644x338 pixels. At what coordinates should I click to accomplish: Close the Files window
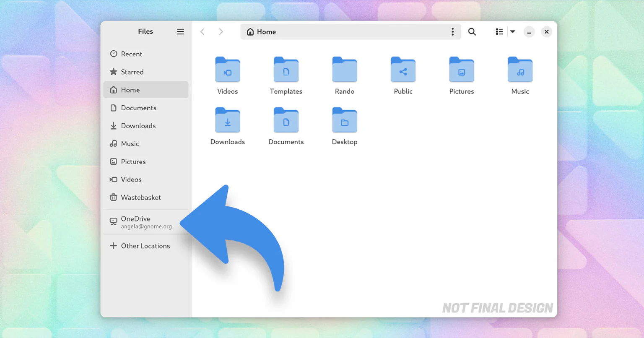[546, 32]
